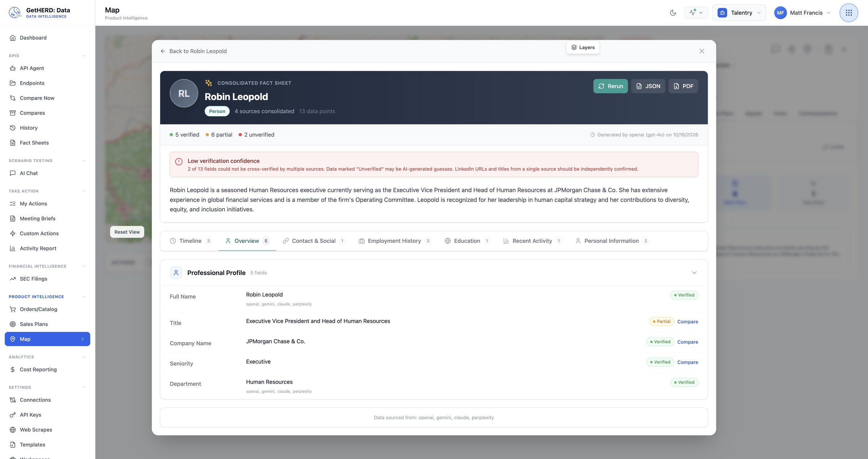Open Fact Sheets in sidebar
This screenshot has height=459, width=868.
point(47,143)
